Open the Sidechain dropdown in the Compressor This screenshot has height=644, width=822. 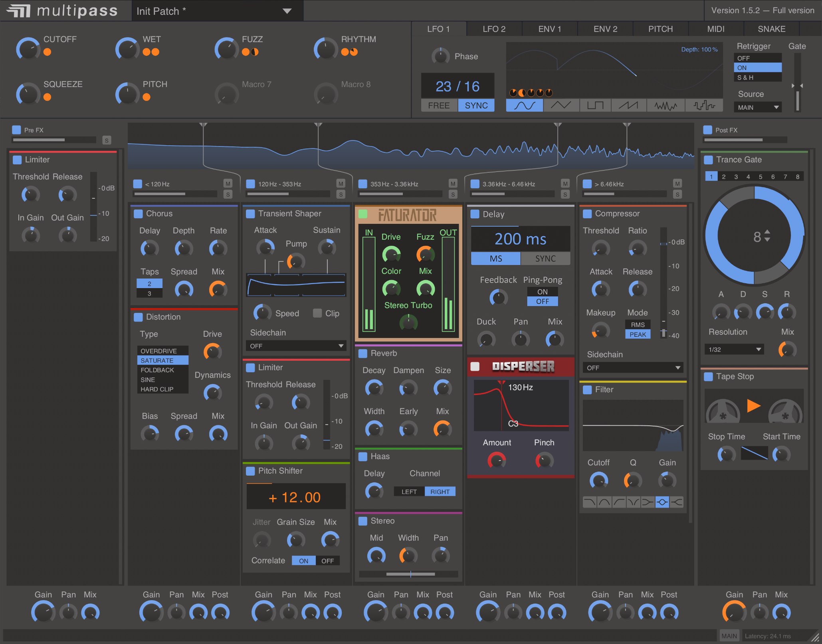pos(632,367)
